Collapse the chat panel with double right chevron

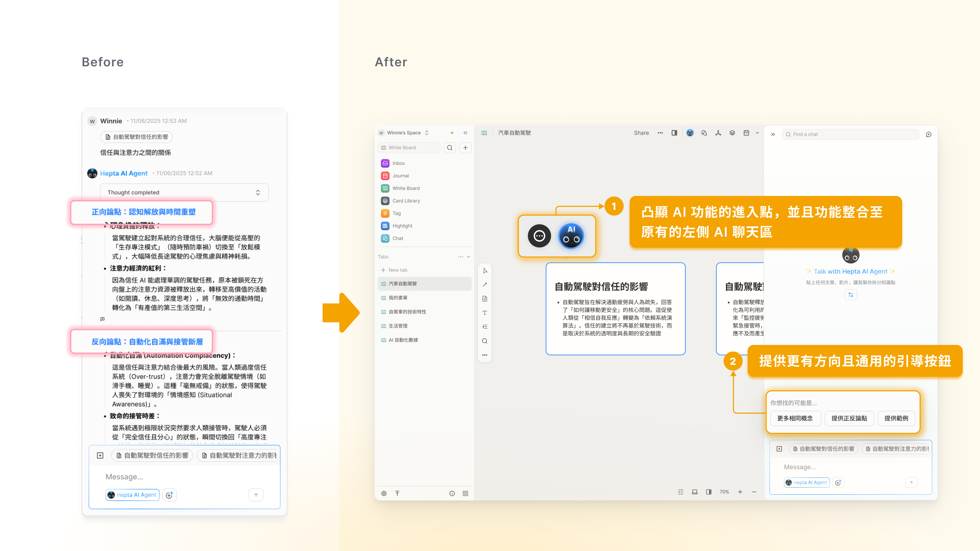coord(773,134)
